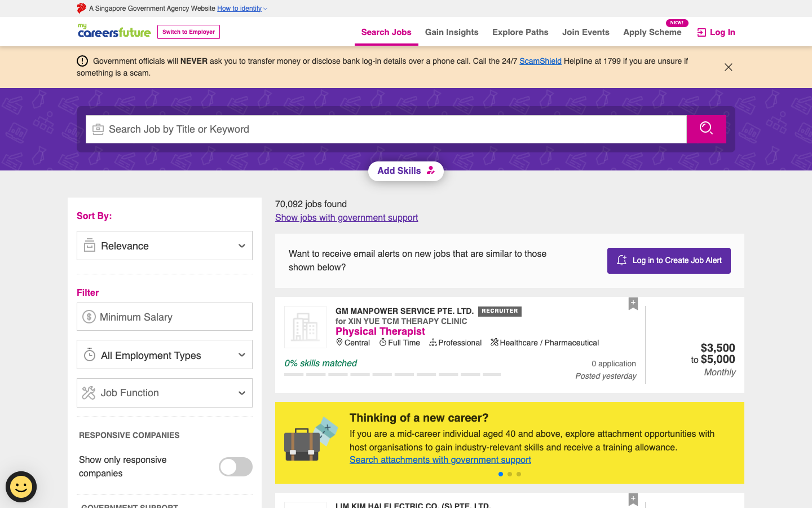The height and width of the screenshot is (508, 812).
Task: Expand the Job Function dropdown
Action: tap(165, 393)
